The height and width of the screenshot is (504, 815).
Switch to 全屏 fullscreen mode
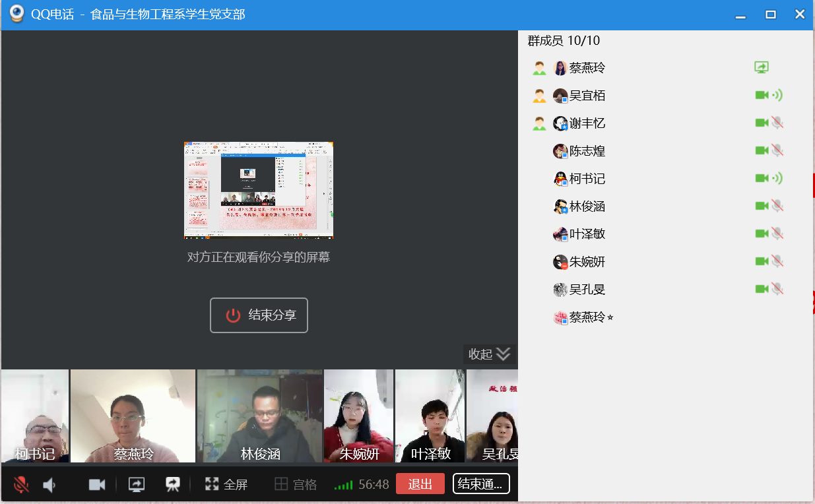point(226,485)
